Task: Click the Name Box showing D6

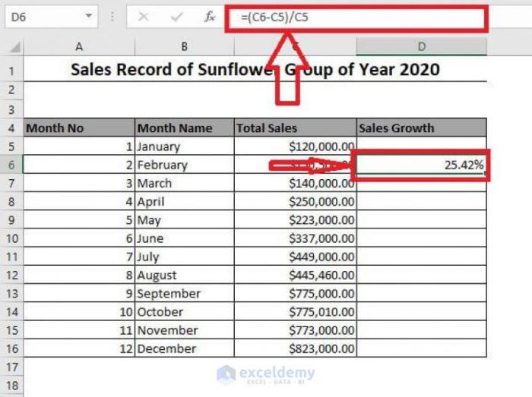Action: coord(51,17)
